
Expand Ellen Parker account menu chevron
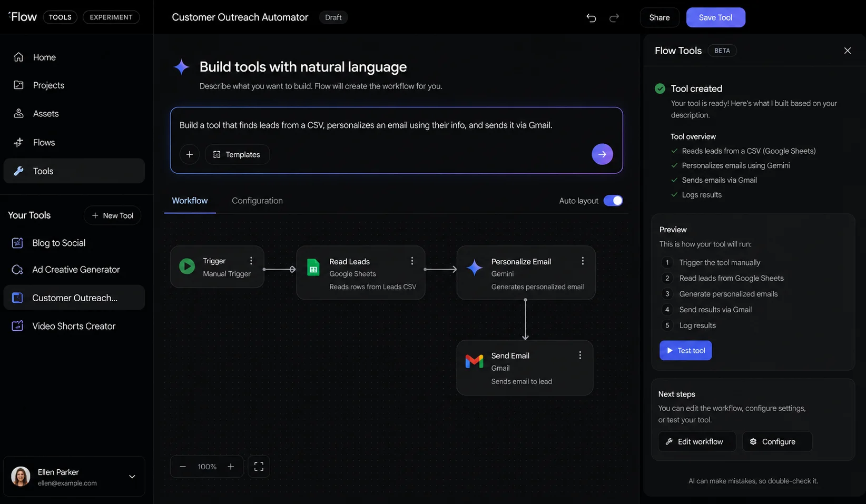[132, 477]
